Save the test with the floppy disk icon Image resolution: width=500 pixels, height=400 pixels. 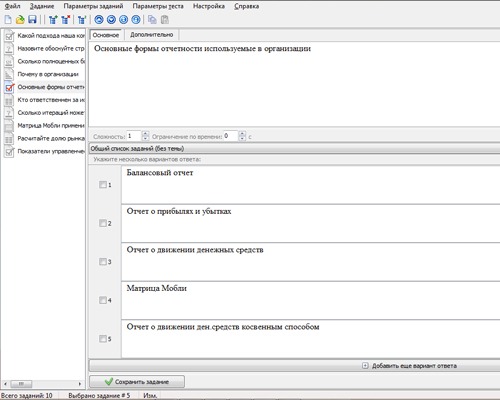(x=32, y=20)
